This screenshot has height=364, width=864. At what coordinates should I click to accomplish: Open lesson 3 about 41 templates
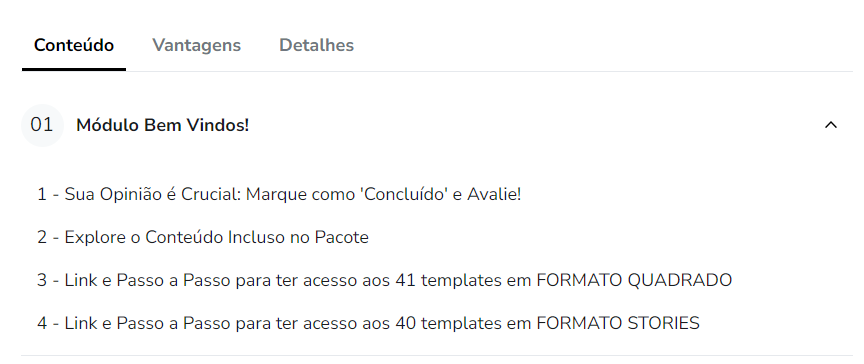coord(385,280)
